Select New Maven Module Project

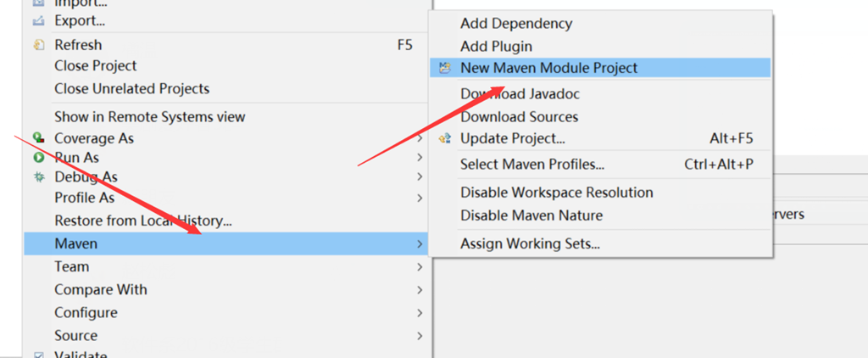tap(600, 68)
